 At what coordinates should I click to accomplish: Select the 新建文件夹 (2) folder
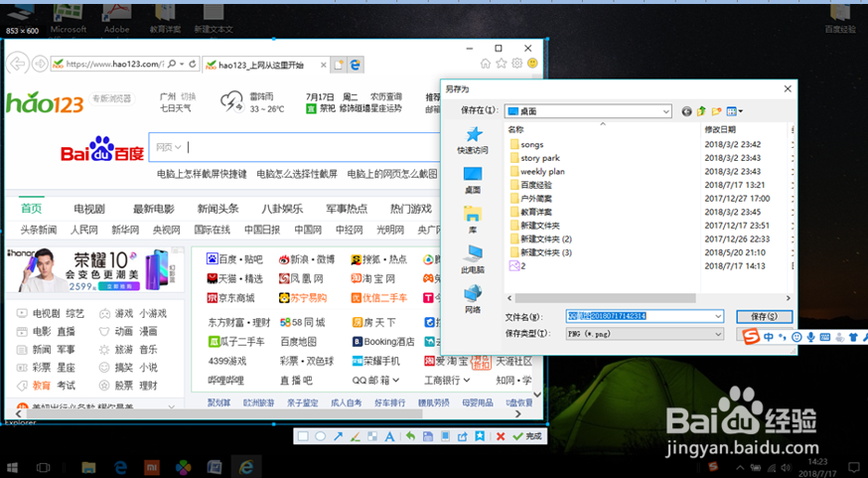click(x=540, y=239)
